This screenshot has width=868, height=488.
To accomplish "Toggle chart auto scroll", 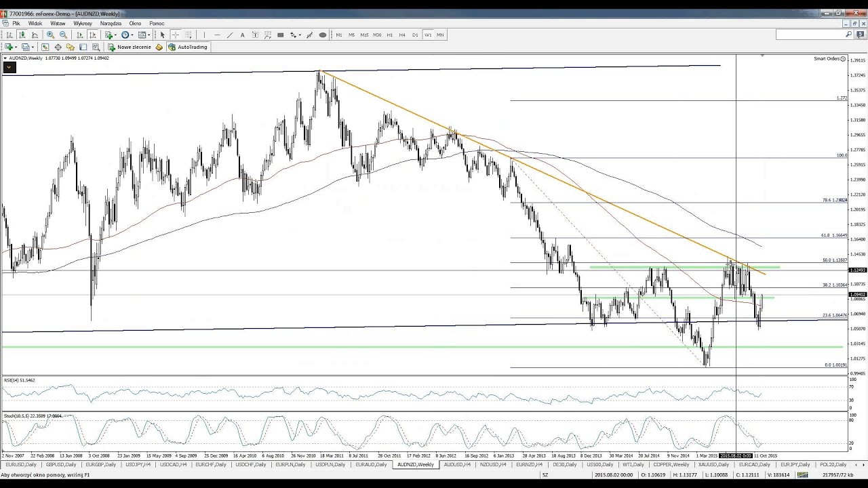I will (79, 35).
